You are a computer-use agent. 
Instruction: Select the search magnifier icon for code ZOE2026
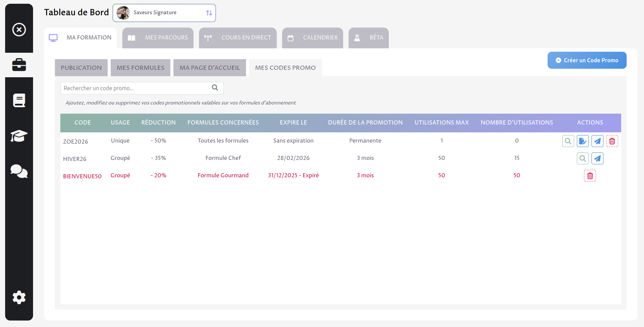[568, 141]
